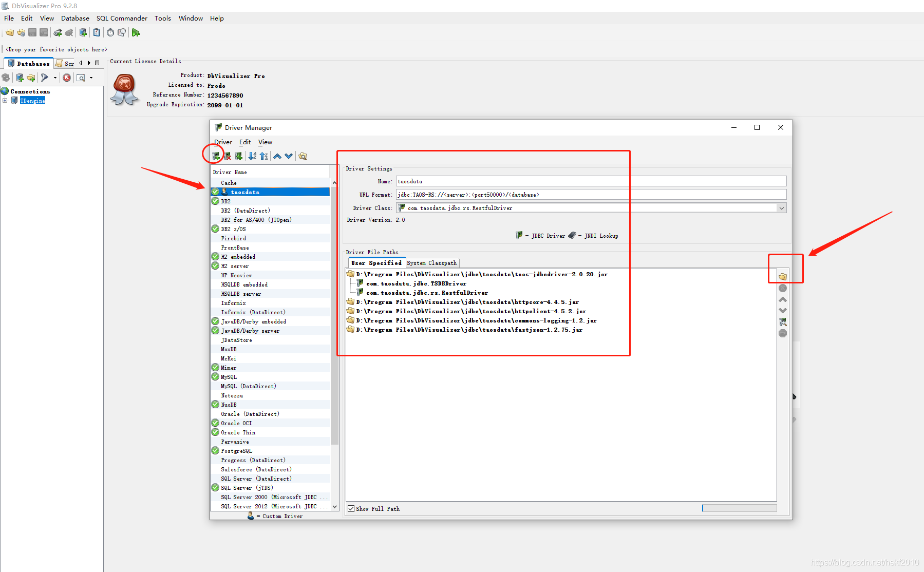
Task: Open View menu in Driver Manager
Action: (x=265, y=142)
